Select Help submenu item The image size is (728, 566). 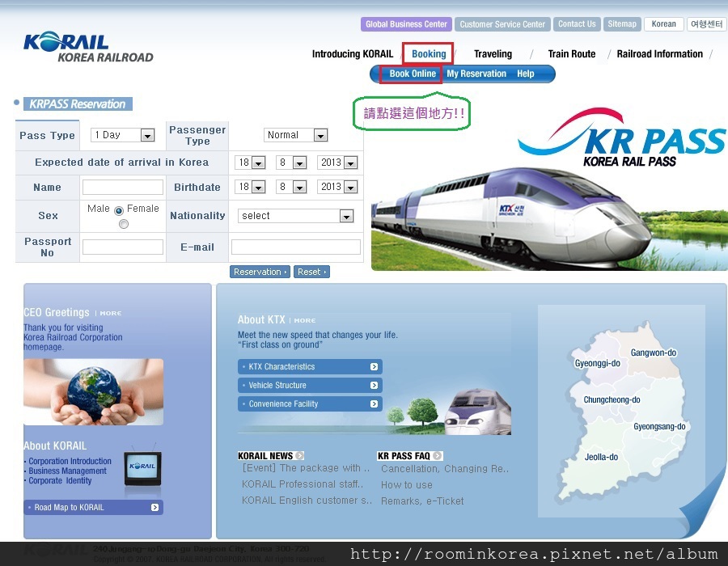(526, 74)
